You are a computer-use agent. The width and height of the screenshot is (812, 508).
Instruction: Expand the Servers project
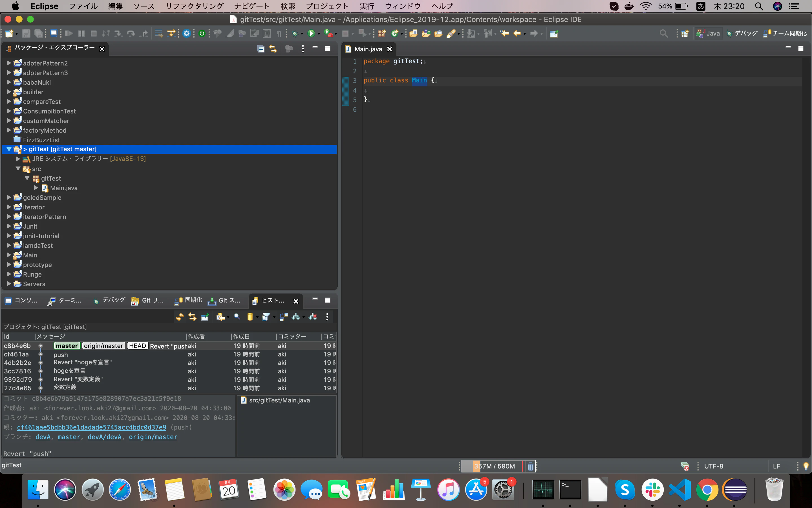click(x=9, y=284)
